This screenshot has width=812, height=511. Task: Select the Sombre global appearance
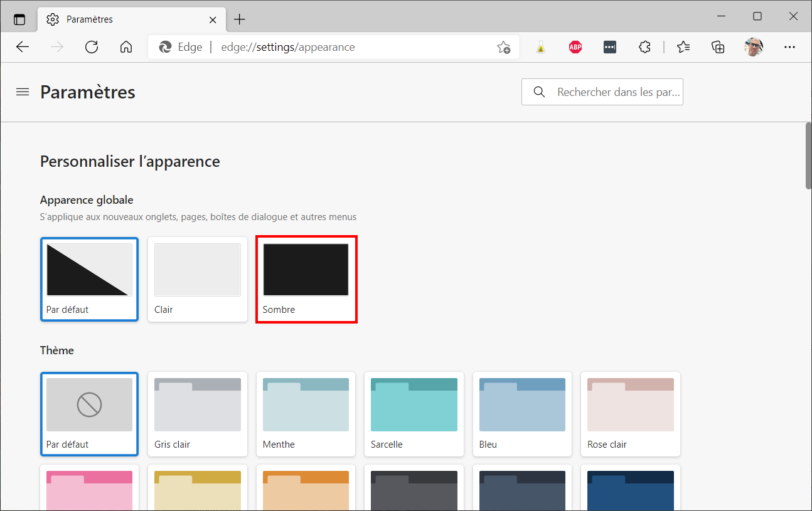(306, 279)
